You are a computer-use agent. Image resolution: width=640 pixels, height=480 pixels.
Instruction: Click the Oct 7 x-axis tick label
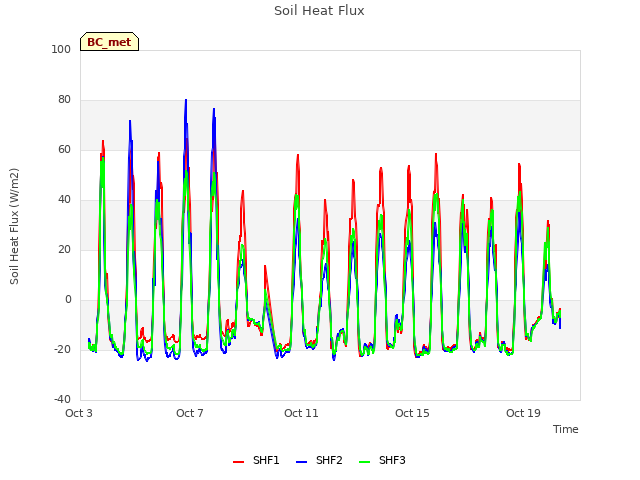tap(190, 413)
